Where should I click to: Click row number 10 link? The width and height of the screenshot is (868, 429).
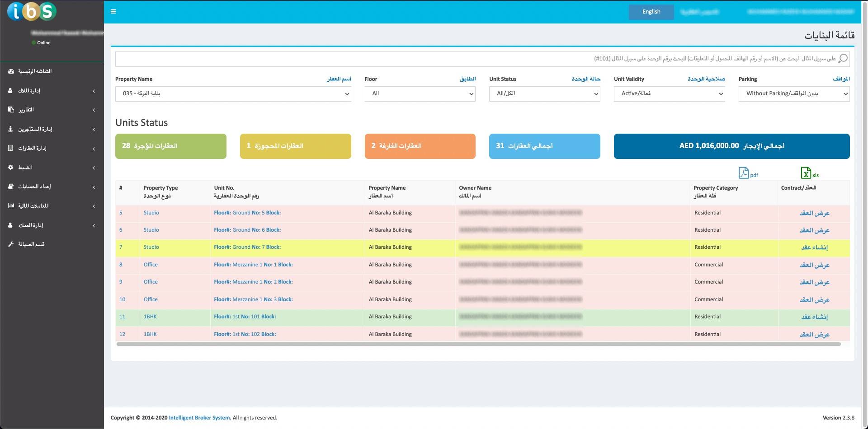(x=122, y=299)
